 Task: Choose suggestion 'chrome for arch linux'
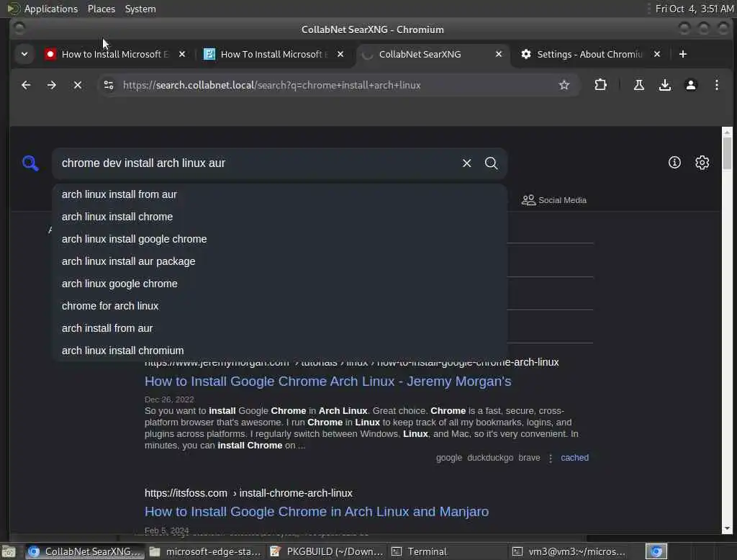pos(280,306)
